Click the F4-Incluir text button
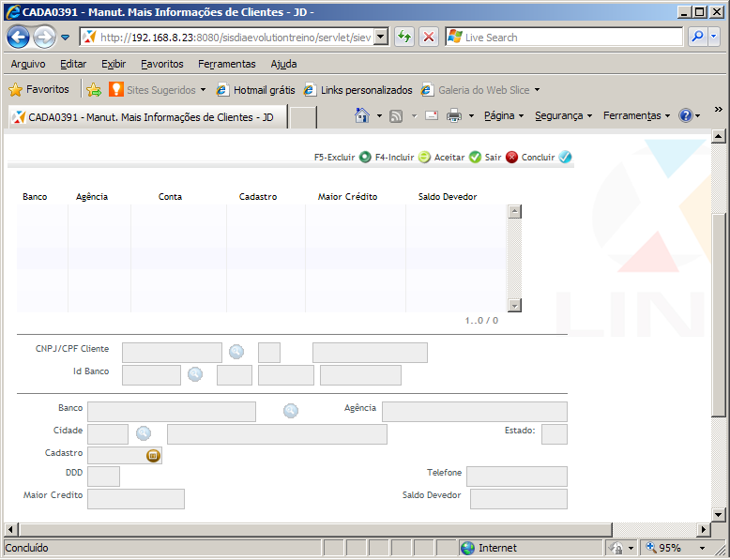This screenshot has width=730, height=560. pyautogui.click(x=394, y=158)
